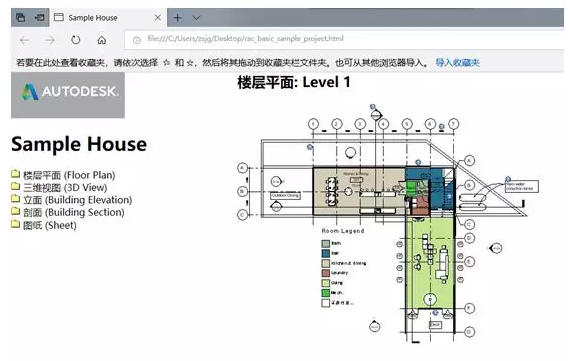Click grid bubble A left of the plan
Screen dimensions: 571x361
tap(243, 168)
